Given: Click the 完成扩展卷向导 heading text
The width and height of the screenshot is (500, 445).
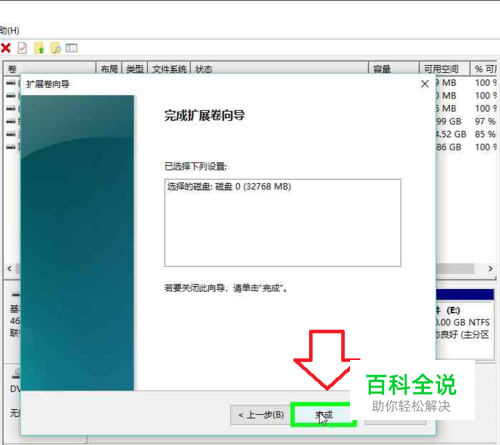Looking at the screenshot, I should click(x=204, y=115).
